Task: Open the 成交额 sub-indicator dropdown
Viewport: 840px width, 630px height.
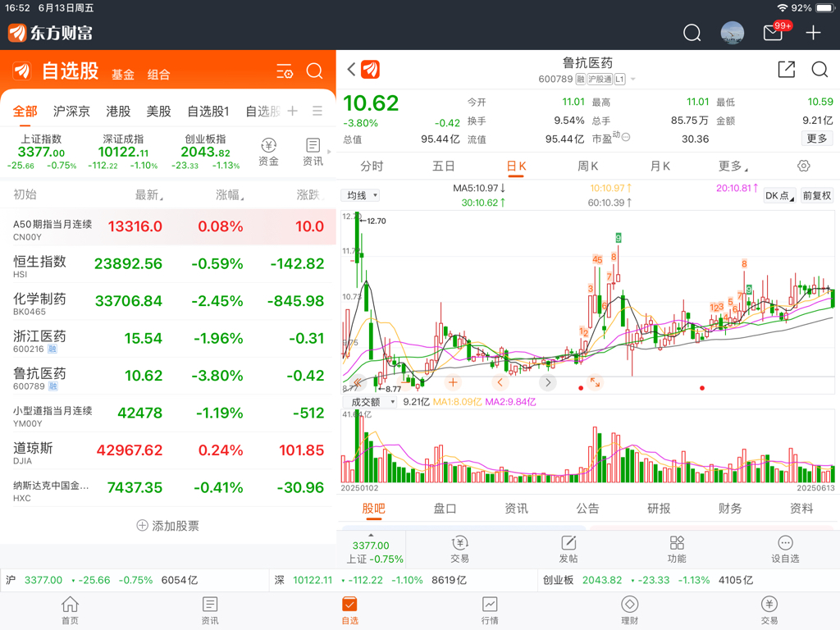Action: [368, 402]
